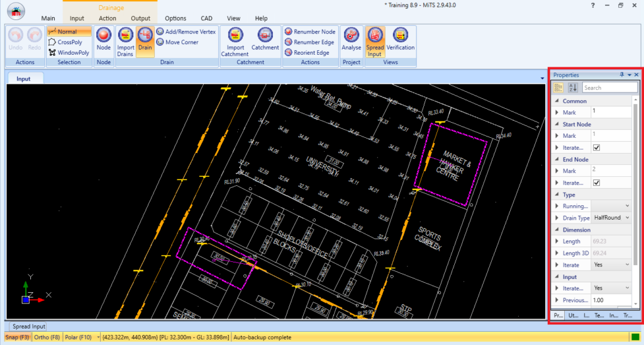The width and height of the screenshot is (644, 345).
Task: Click the green status indicator
Action: 635,337
